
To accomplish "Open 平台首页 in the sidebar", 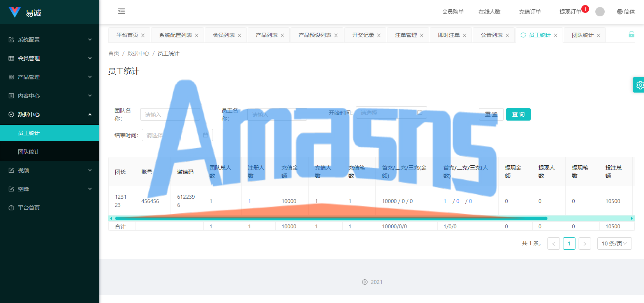I will point(49,208).
